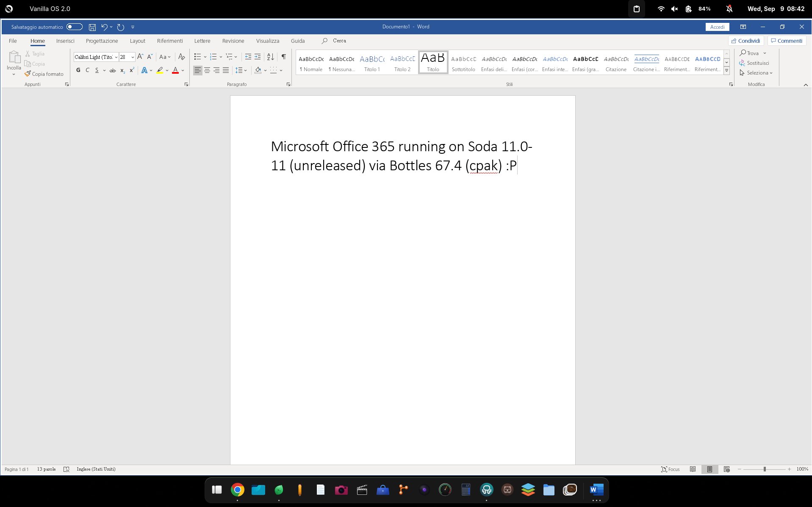
Task: Open the change case Aa dropdown
Action: [x=165, y=57]
